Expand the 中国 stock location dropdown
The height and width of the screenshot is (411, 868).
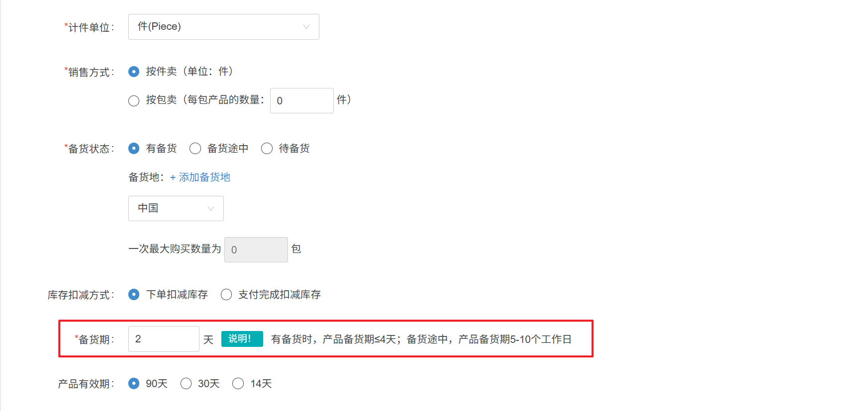[x=176, y=208]
